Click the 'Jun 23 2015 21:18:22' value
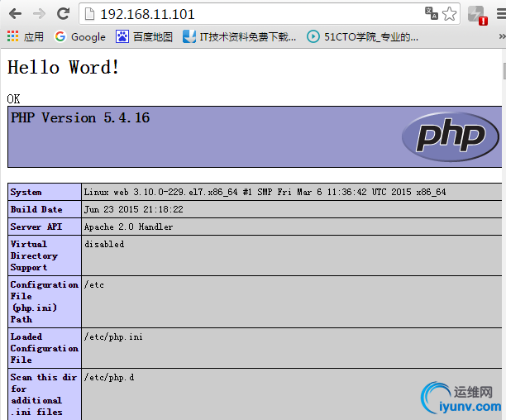This screenshot has height=420, width=506. click(134, 210)
